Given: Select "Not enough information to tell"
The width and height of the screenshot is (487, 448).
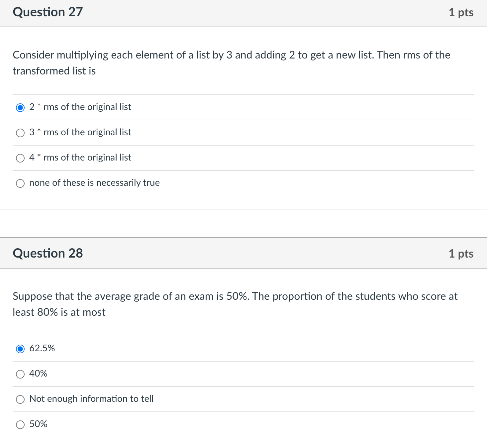Looking at the screenshot, I should tap(20, 399).
